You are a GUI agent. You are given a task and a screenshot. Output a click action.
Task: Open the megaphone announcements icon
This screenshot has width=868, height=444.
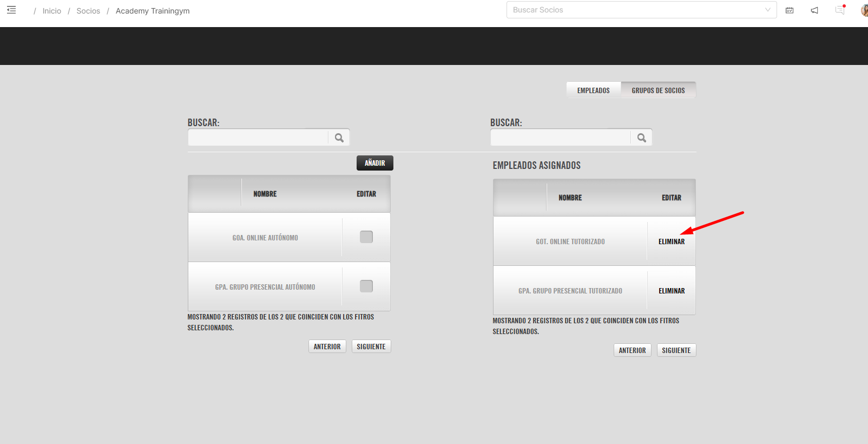pos(814,10)
